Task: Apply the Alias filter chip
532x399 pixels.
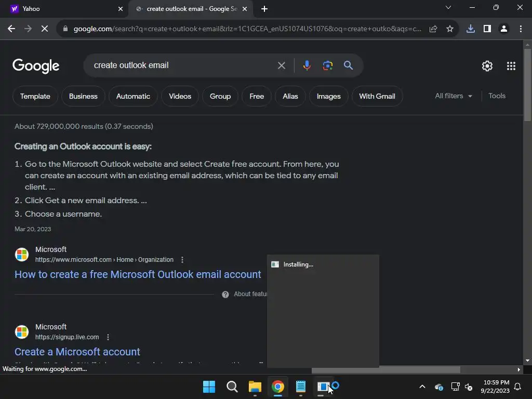Action: pos(290,96)
